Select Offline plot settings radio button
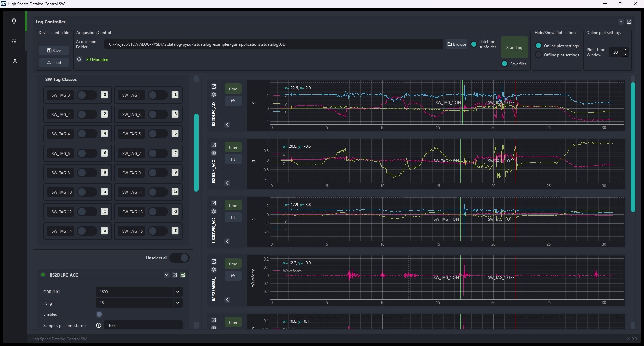 (539, 55)
